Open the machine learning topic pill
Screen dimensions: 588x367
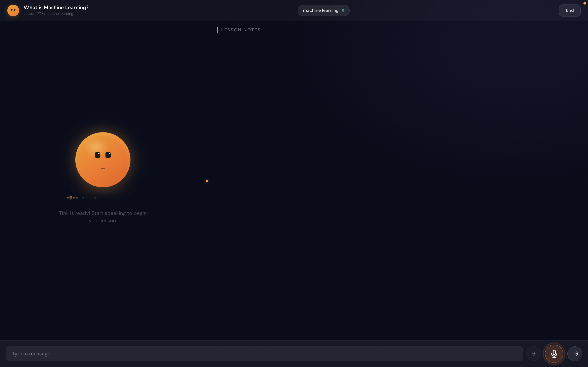[x=321, y=10]
